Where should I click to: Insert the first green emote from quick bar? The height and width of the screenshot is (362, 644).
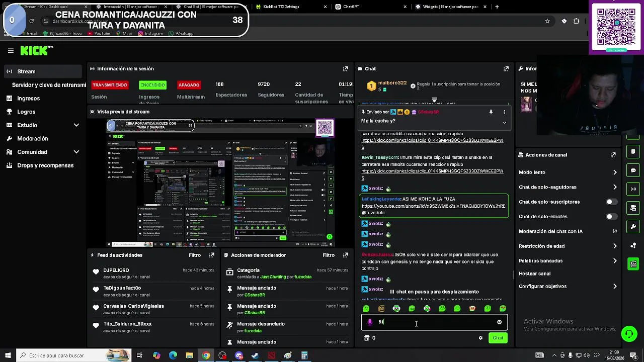[x=366, y=308]
